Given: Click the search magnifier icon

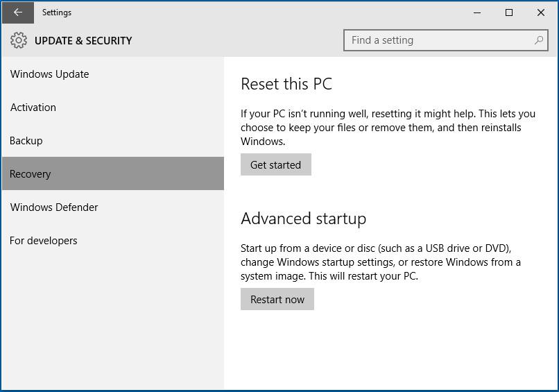Looking at the screenshot, I should (x=539, y=40).
